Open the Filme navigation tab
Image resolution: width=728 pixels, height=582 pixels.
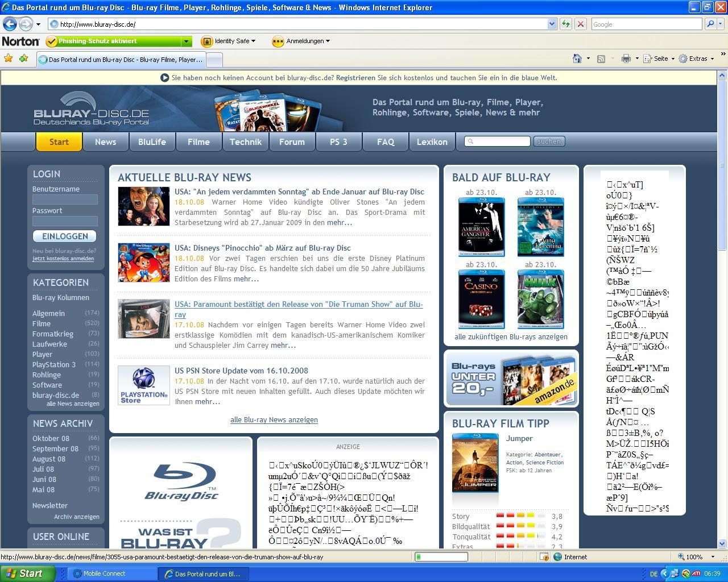pos(198,142)
